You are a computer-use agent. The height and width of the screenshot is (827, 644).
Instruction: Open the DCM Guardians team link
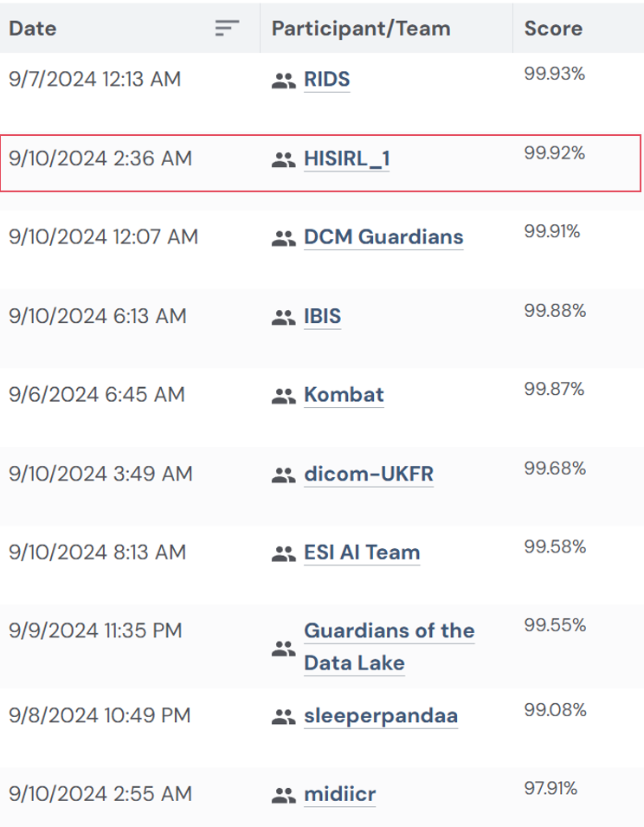pyautogui.click(x=383, y=237)
